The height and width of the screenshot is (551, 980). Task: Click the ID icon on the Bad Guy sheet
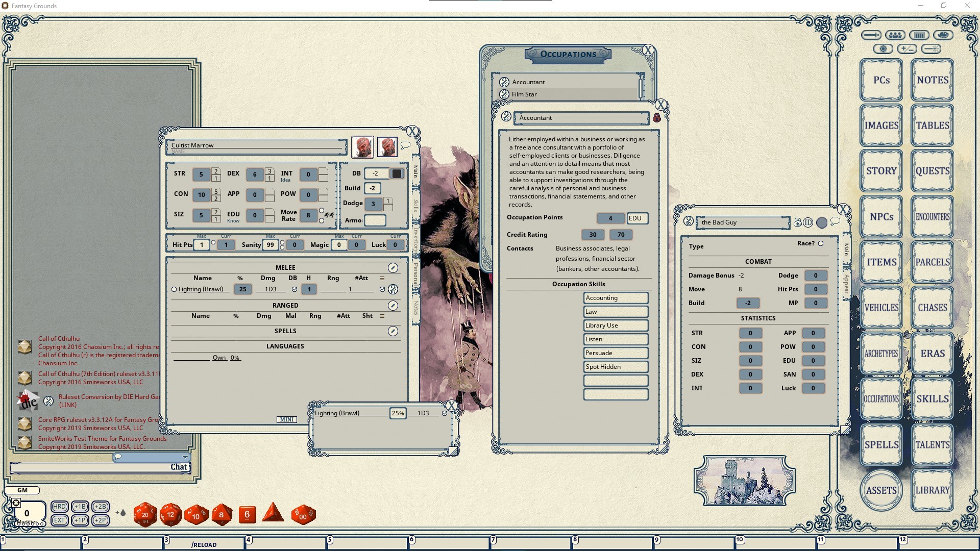(808, 222)
